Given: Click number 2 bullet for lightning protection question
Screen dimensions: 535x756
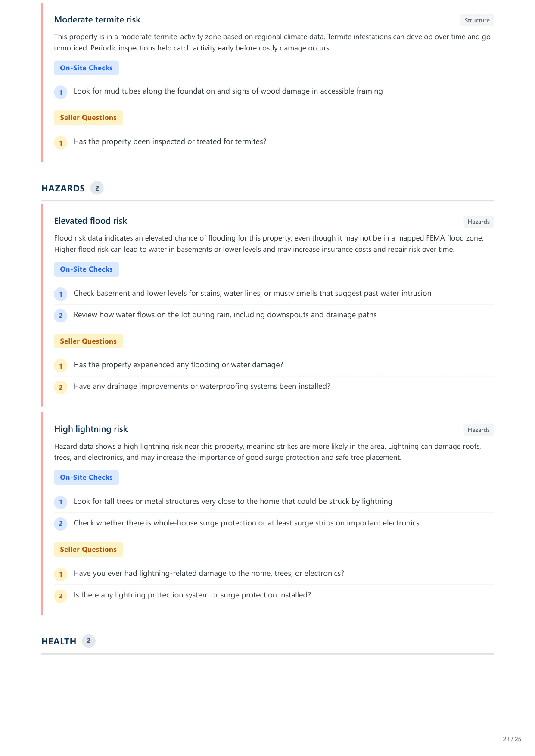Looking at the screenshot, I should point(61,596).
